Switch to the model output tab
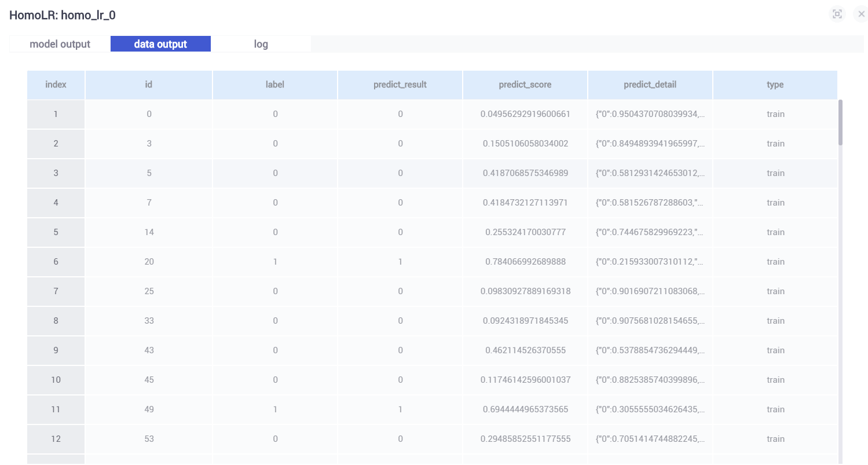Image resolution: width=868 pixels, height=465 pixels. 60,44
